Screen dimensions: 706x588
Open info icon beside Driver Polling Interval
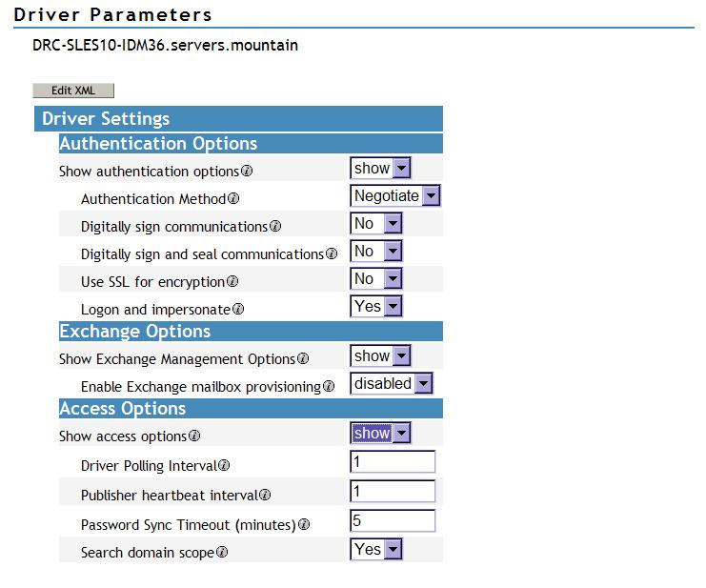[224, 465]
